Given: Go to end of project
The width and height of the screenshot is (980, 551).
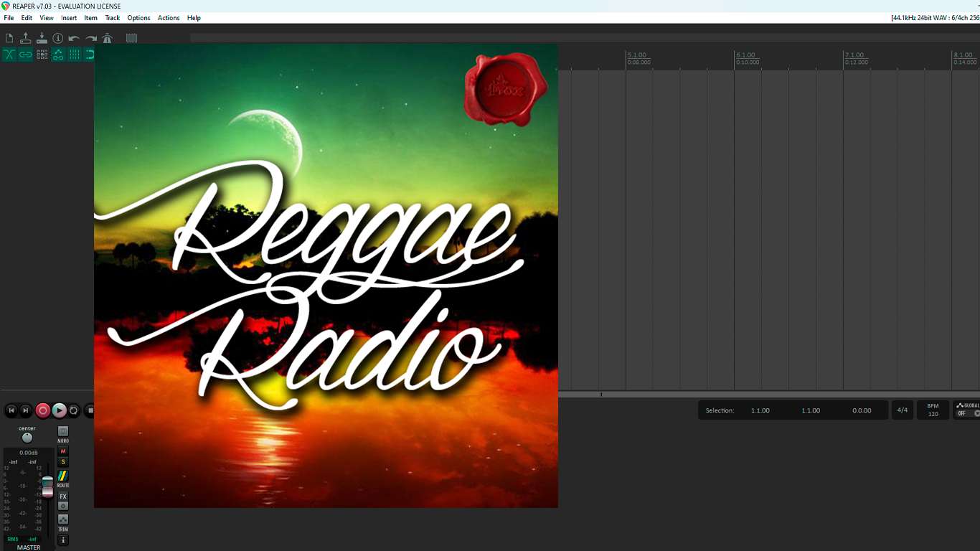Looking at the screenshot, I should click(26, 410).
